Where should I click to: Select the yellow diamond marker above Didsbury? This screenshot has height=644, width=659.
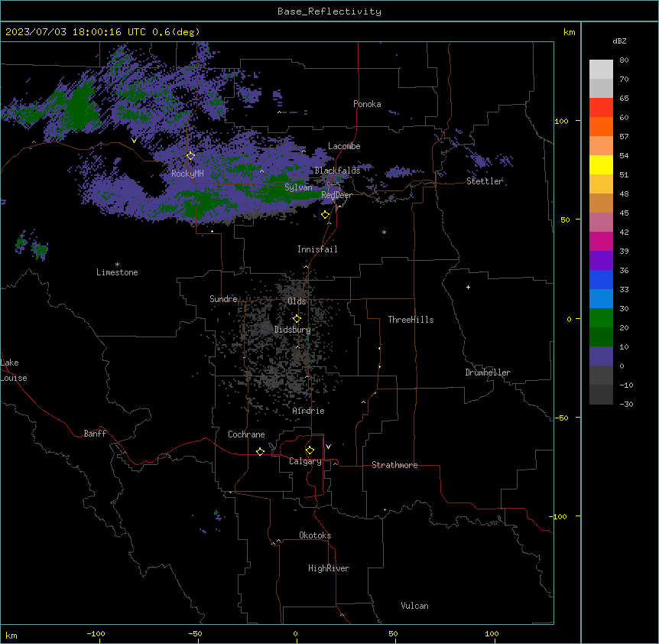point(297,319)
